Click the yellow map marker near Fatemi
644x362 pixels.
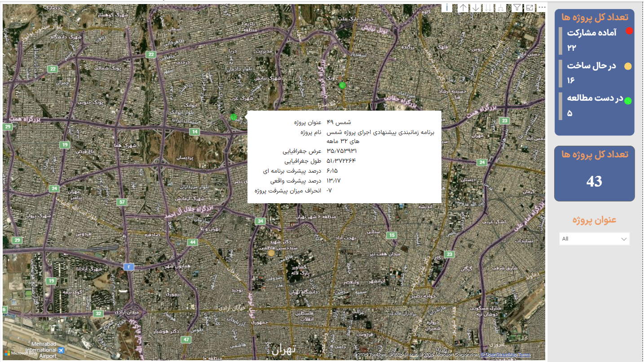[x=271, y=253]
